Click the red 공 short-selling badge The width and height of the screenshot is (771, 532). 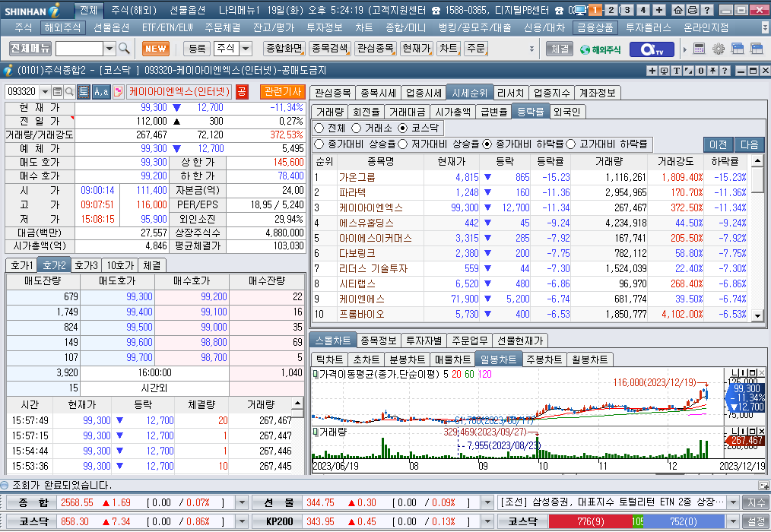242,91
